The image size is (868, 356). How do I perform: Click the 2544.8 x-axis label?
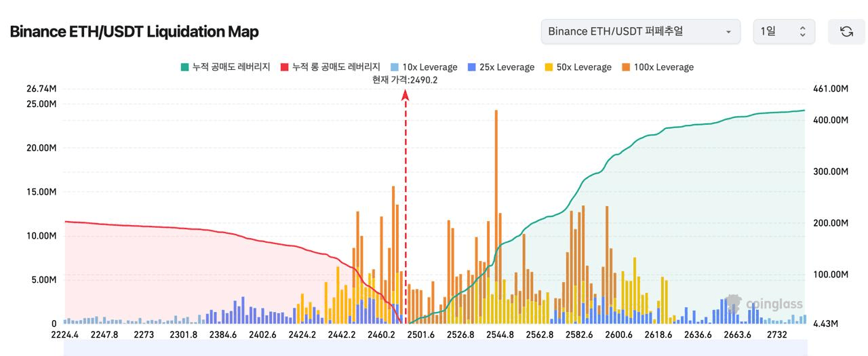coord(500,334)
